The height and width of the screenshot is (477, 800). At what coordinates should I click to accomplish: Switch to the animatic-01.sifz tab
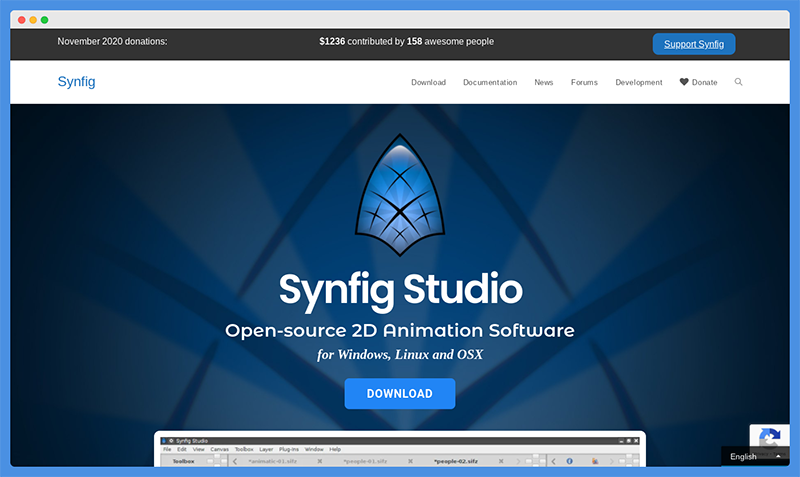pyautogui.click(x=272, y=461)
